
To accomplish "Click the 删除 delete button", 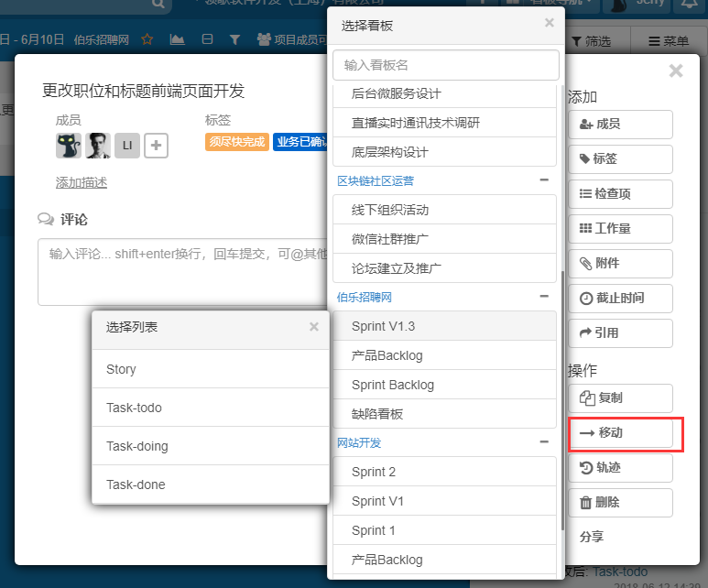I will click(620, 503).
